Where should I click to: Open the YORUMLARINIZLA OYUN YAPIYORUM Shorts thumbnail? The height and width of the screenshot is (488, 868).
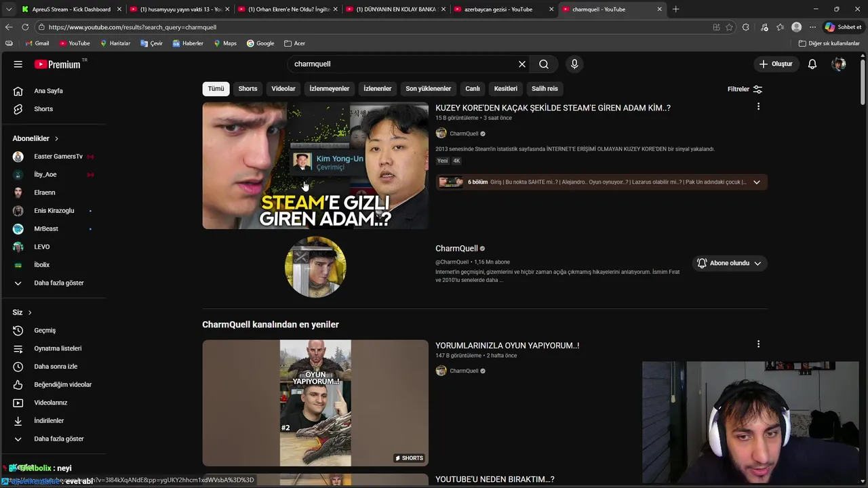pyautogui.click(x=315, y=403)
